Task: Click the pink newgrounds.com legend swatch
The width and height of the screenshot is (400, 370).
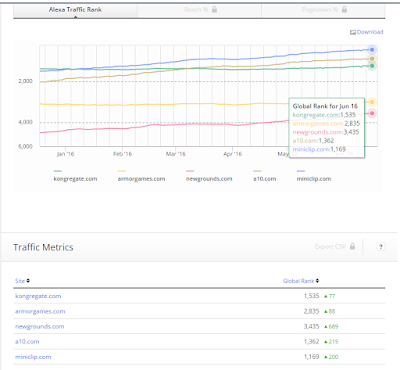Action: tap(190, 171)
